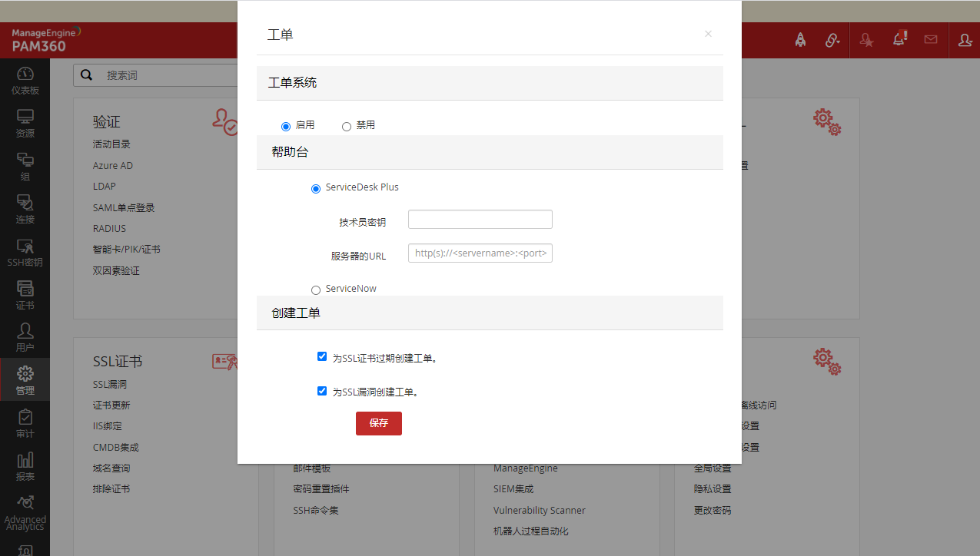This screenshot has height=556, width=980.
Task: Open the Reports (报表) sidebar icon
Action: tap(25, 466)
